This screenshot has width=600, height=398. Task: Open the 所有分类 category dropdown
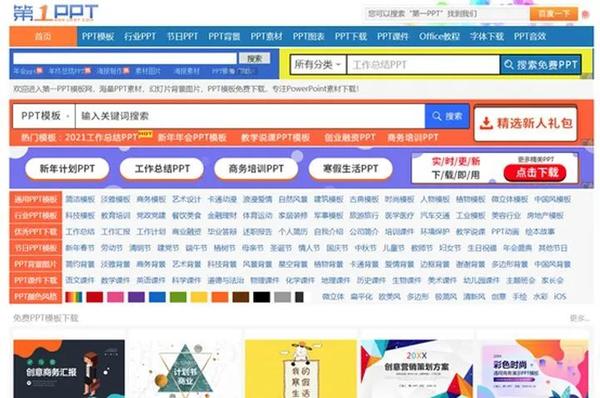click(318, 65)
